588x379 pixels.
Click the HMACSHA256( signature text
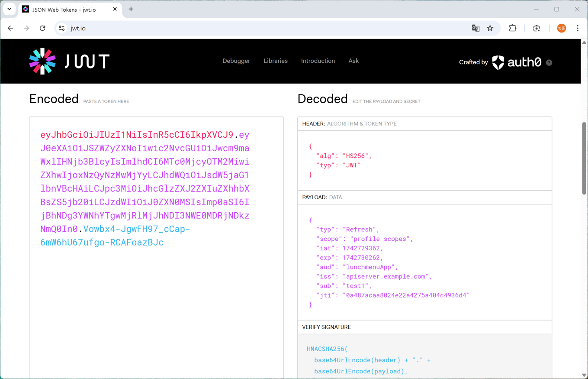click(x=327, y=349)
